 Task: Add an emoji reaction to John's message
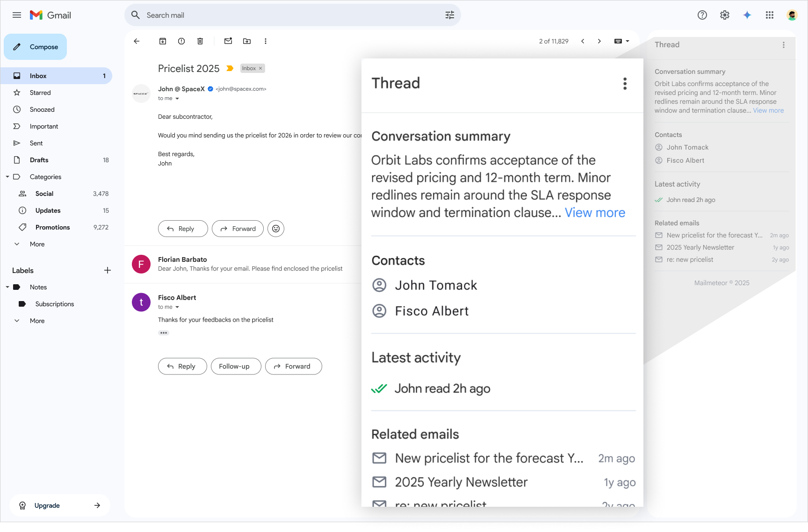(275, 229)
